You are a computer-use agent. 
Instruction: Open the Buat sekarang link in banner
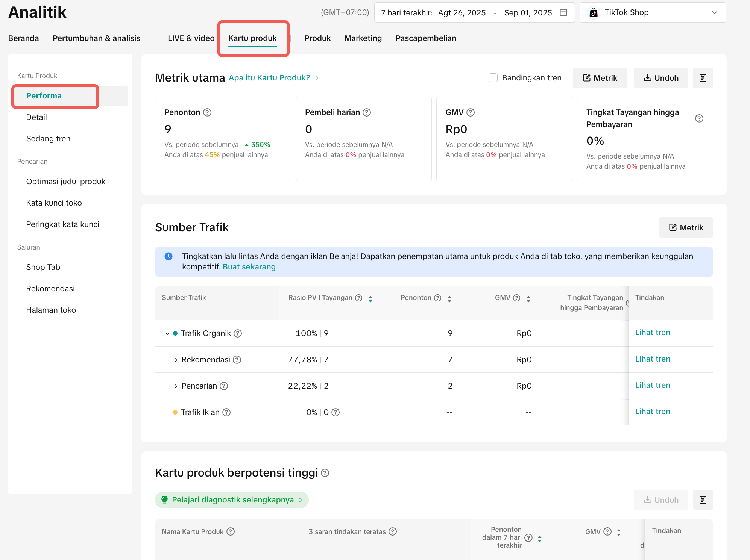click(249, 267)
